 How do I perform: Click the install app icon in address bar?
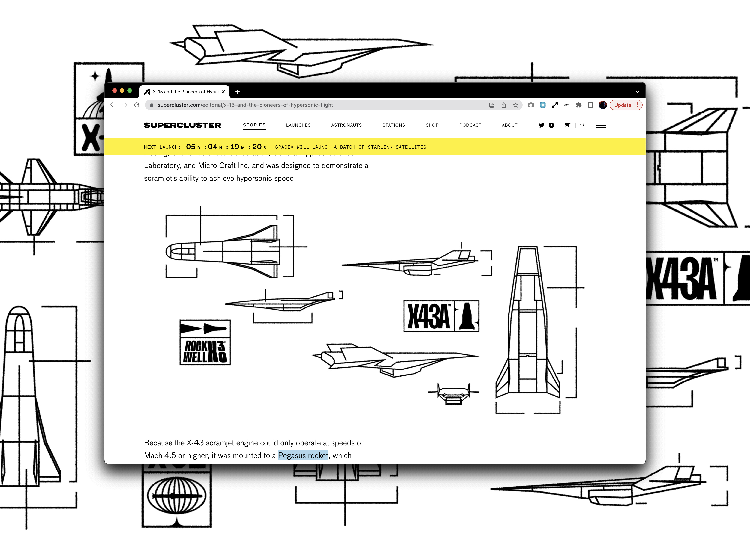coord(492,105)
